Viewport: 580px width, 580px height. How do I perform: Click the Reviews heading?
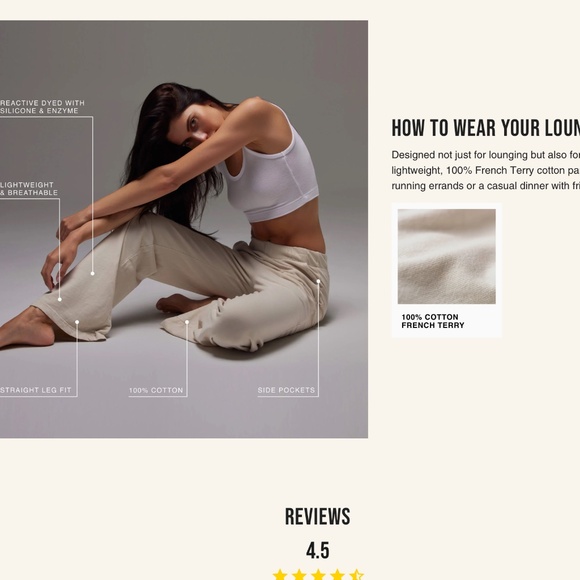(318, 516)
